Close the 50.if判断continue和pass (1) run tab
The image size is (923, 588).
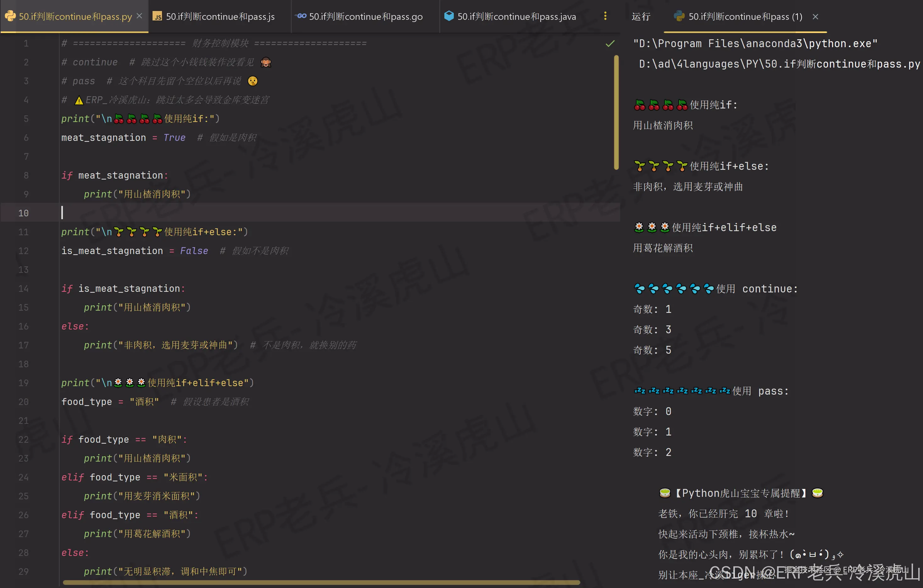pyautogui.click(x=815, y=17)
